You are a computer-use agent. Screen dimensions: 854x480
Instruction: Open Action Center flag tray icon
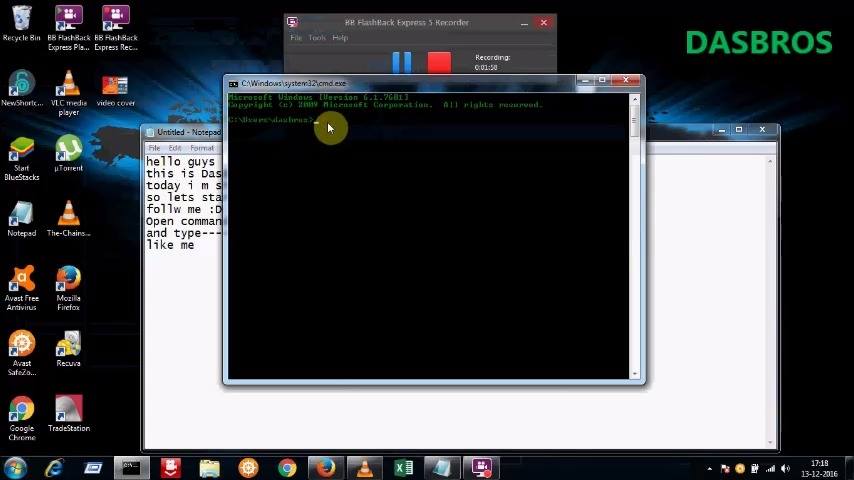point(725,469)
